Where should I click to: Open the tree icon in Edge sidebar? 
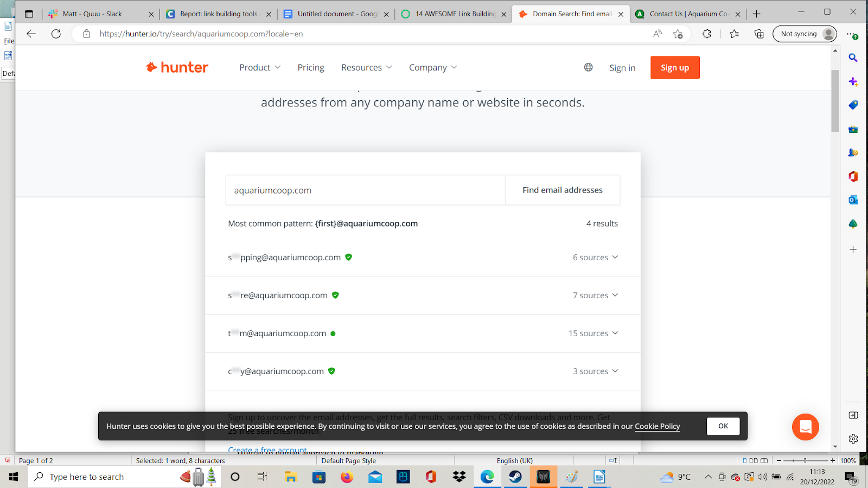(853, 224)
